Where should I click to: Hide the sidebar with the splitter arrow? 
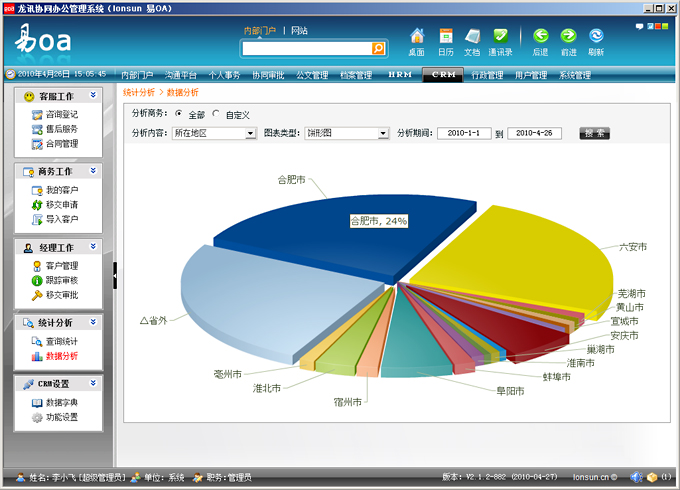tap(115, 275)
